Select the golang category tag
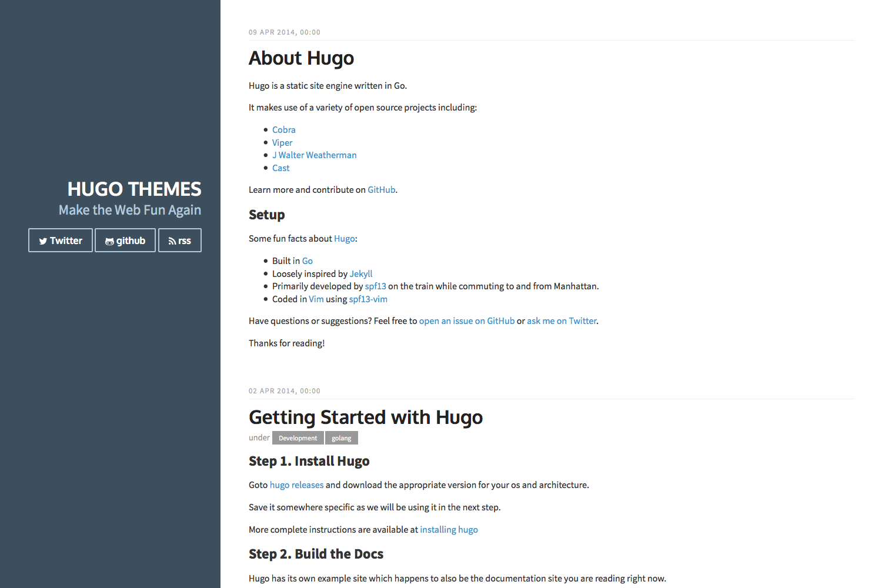 click(x=341, y=438)
